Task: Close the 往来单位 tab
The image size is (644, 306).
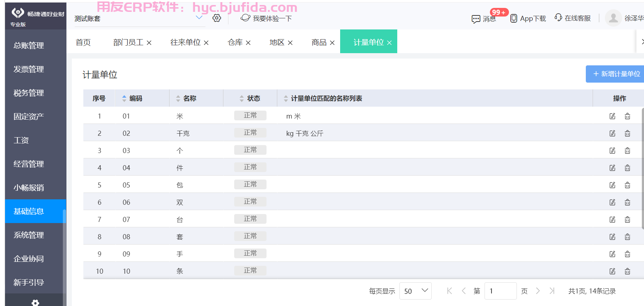Action: coord(206,43)
